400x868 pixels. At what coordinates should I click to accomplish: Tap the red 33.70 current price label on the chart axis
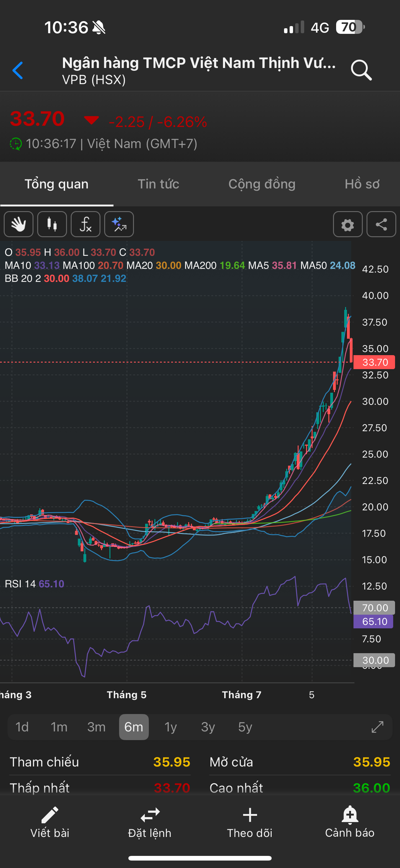(x=374, y=362)
